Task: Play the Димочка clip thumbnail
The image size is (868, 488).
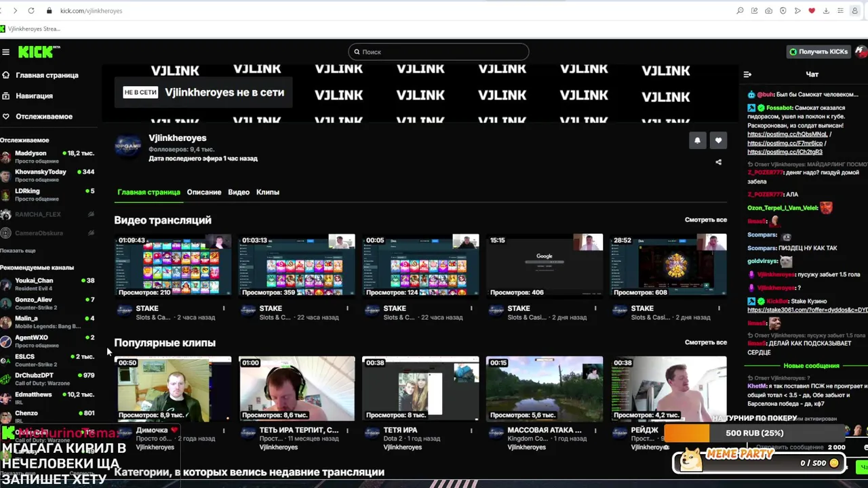Action: pos(173,388)
